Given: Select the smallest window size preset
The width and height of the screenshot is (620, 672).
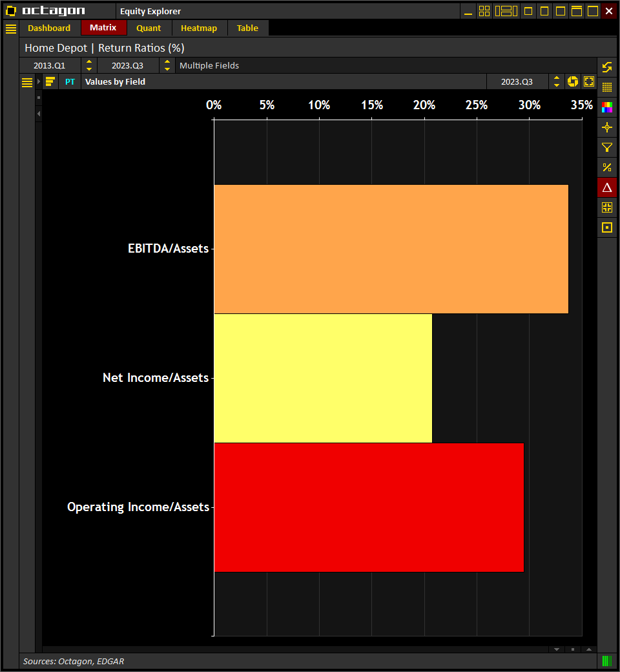Looking at the screenshot, I should [528, 11].
